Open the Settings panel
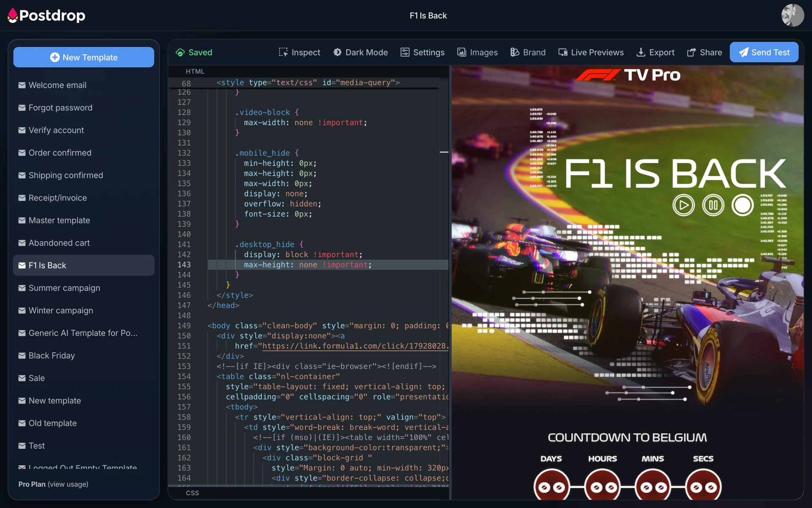The height and width of the screenshot is (508, 812). point(422,52)
